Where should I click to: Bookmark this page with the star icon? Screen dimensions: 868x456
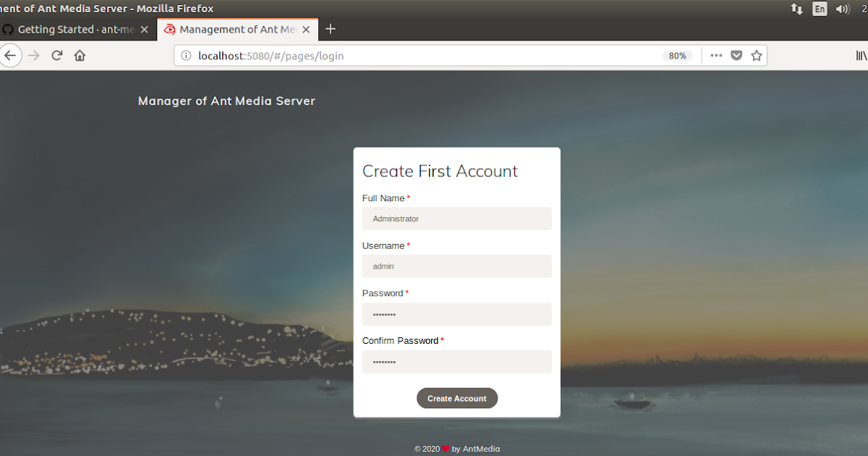757,56
